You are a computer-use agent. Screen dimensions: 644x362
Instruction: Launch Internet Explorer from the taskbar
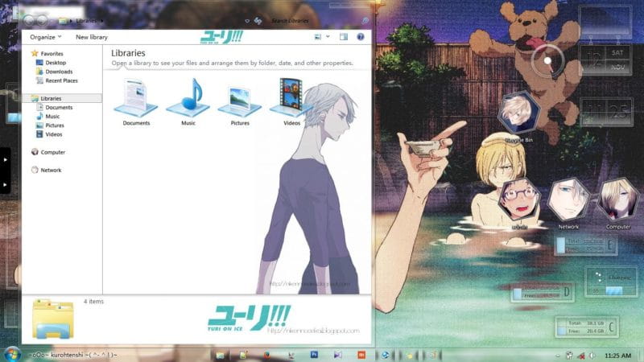pyautogui.click(x=386, y=355)
